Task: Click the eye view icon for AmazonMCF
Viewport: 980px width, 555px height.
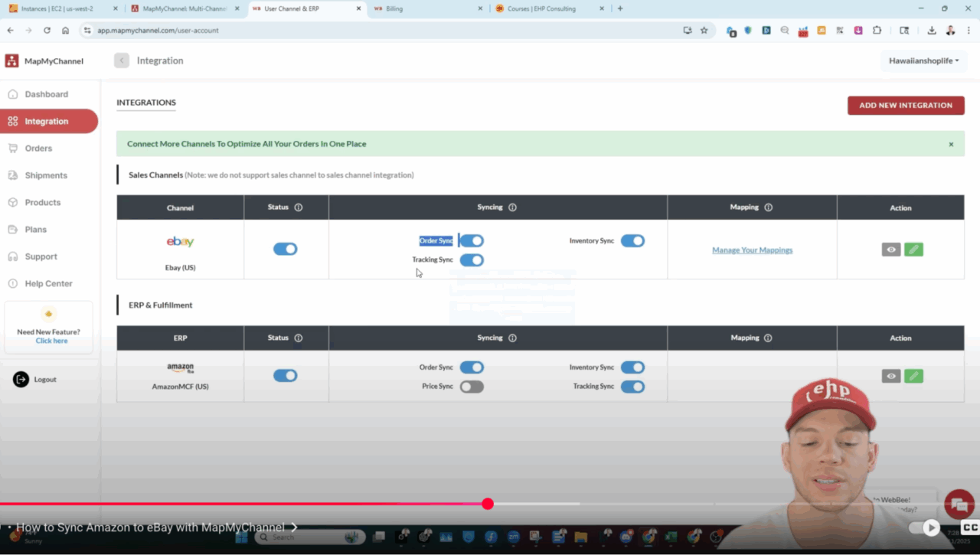Action: point(891,376)
